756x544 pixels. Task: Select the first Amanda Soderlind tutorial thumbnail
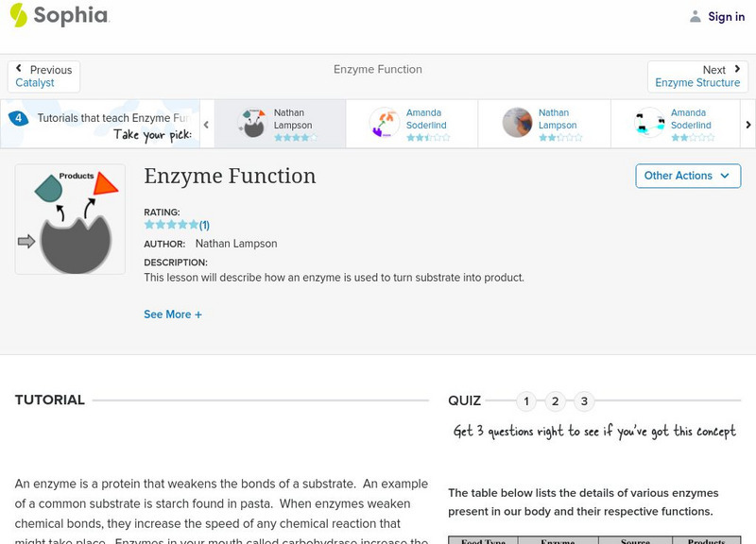coord(385,123)
